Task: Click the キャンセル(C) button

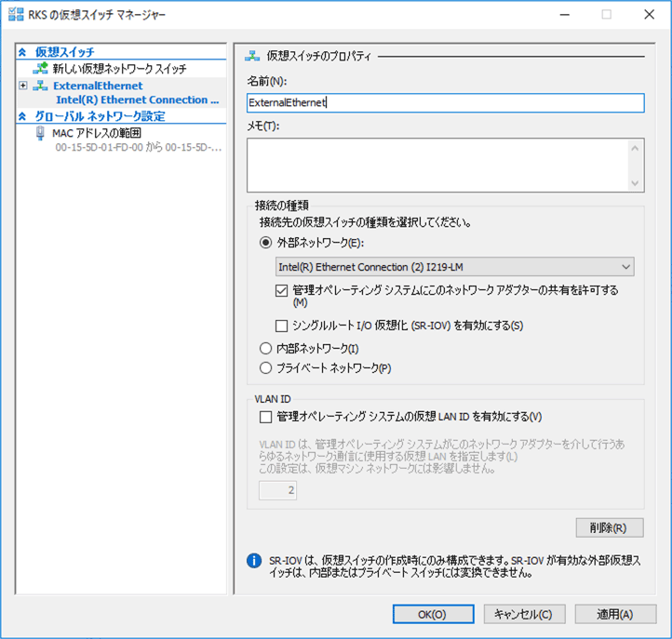Action: click(x=525, y=614)
